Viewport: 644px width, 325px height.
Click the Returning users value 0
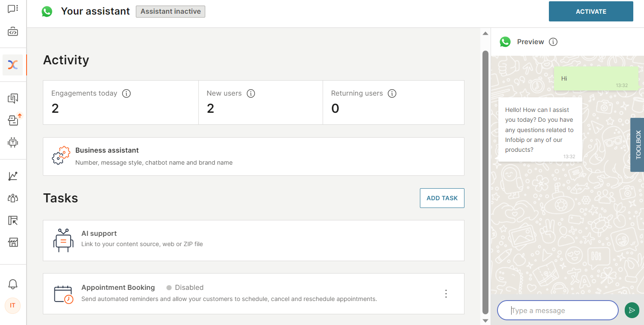pyautogui.click(x=335, y=108)
